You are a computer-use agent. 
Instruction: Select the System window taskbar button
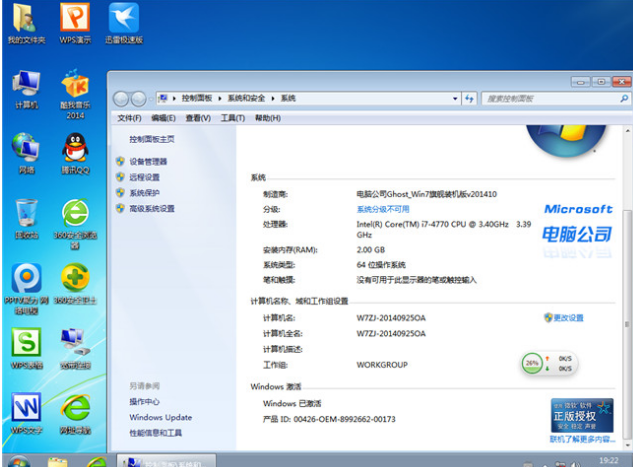pyautogui.click(x=166, y=461)
